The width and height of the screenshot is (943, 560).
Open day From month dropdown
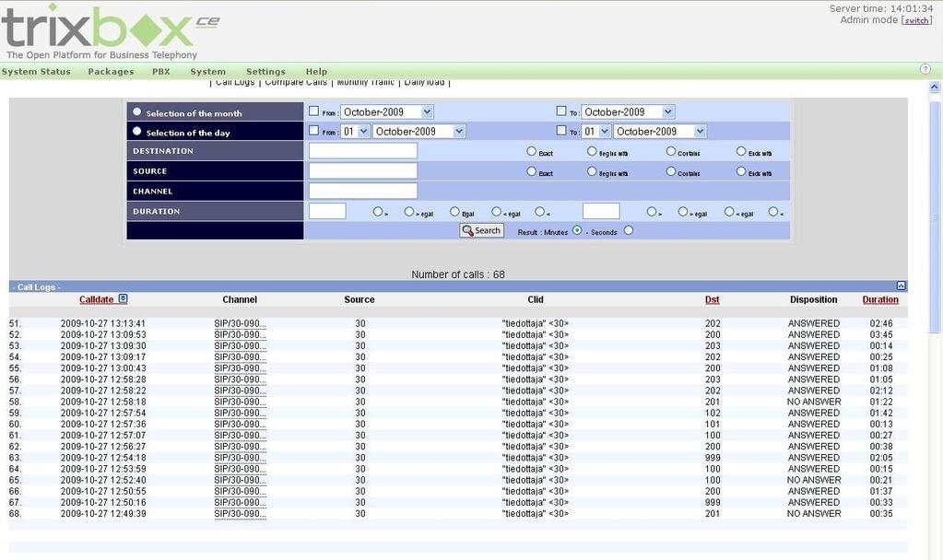419,131
